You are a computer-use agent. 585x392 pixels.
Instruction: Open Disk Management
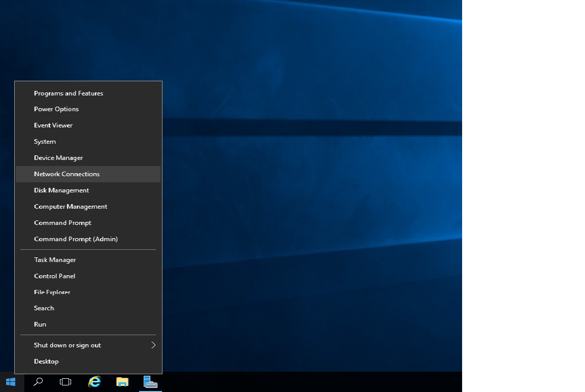click(61, 190)
